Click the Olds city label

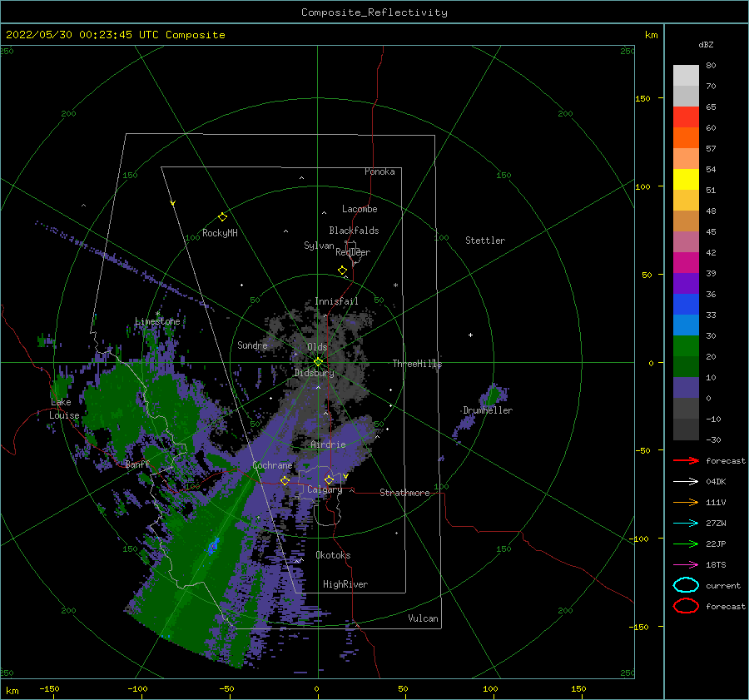coord(317,347)
